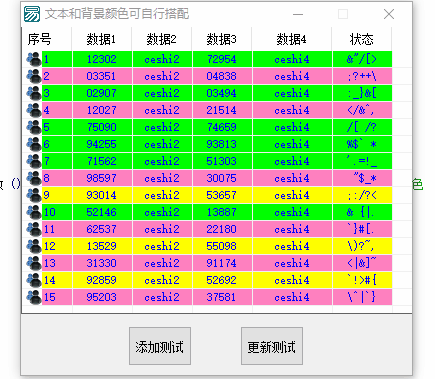Click 数据3 value 13887
435x379 pixels.
222,212
